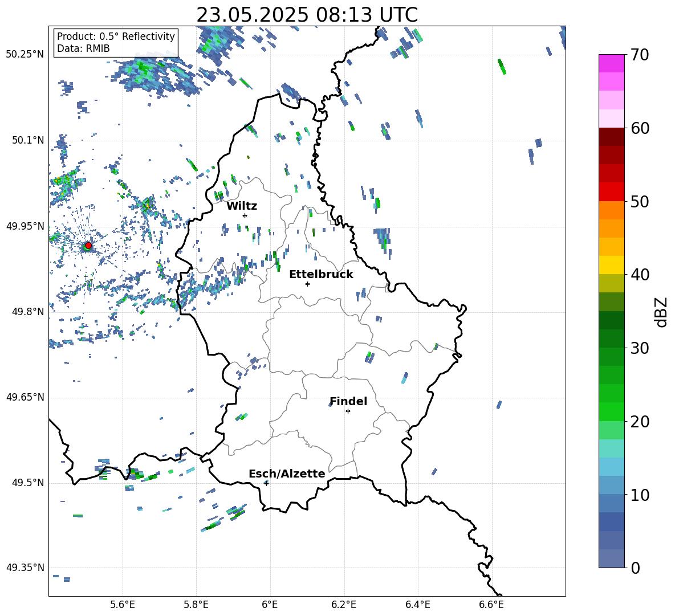
Task: Click the Ettelbruck station cross marker
Action: click(307, 284)
